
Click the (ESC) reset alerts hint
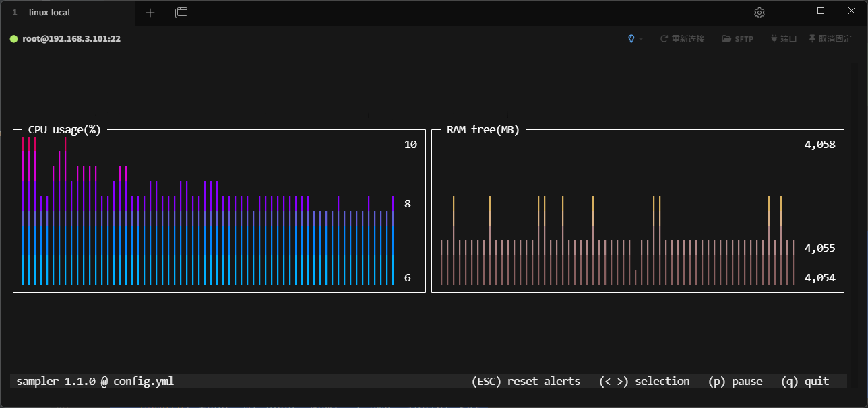click(x=526, y=382)
